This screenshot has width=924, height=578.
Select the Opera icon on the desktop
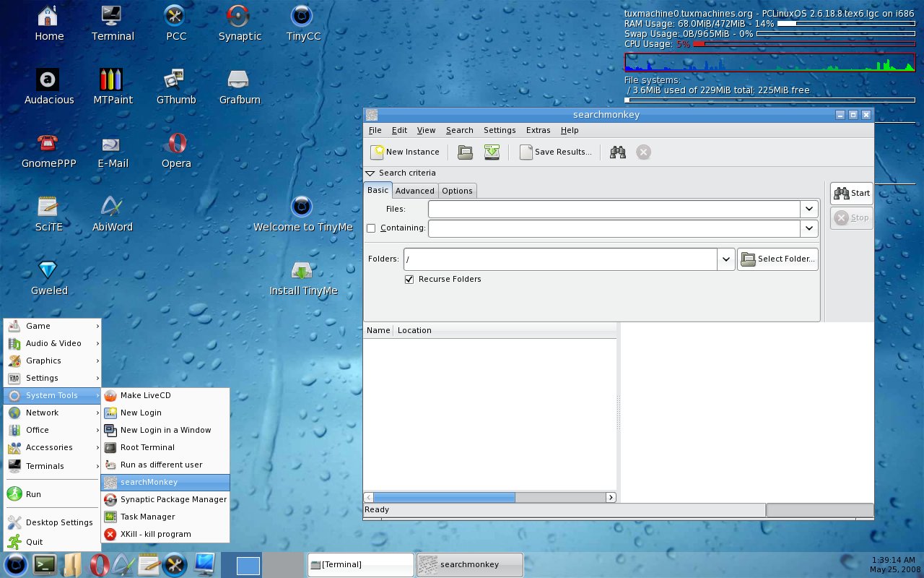[176, 142]
